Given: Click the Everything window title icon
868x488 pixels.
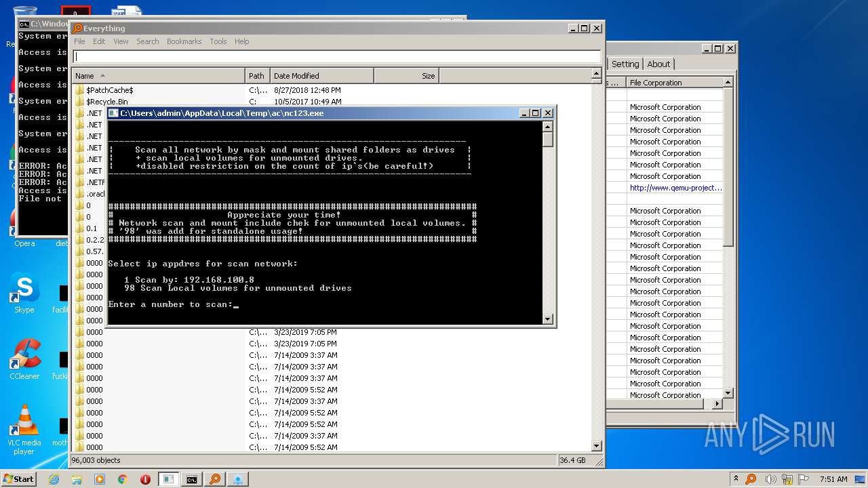Looking at the screenshot, I should tap(77, 28).
